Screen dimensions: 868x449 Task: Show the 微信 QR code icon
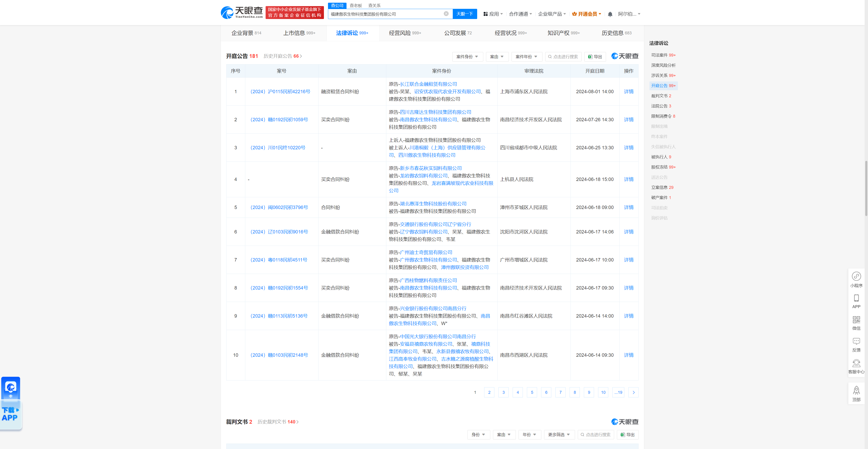coord(856,323)
